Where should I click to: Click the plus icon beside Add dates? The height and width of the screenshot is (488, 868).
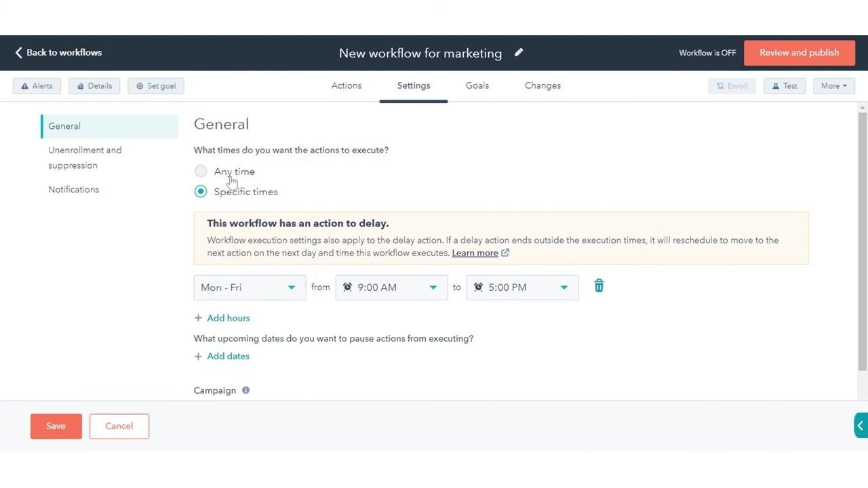click(x=198, y=356)
